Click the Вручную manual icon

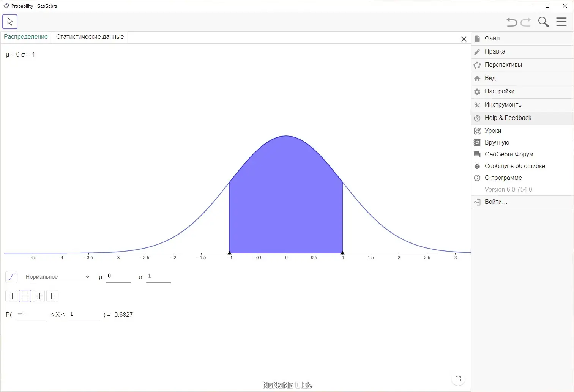pyautogui.click(x=477, y=143)
